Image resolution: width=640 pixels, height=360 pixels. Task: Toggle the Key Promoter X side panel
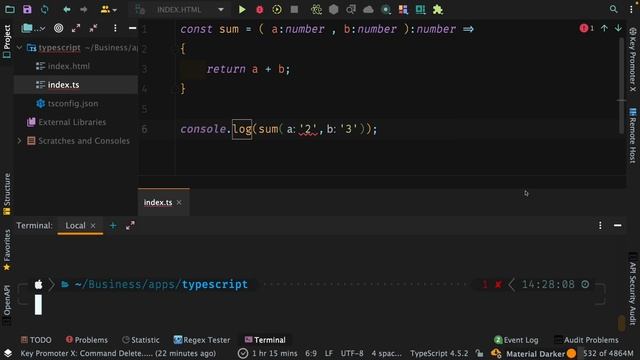click(x=633, y=60)
